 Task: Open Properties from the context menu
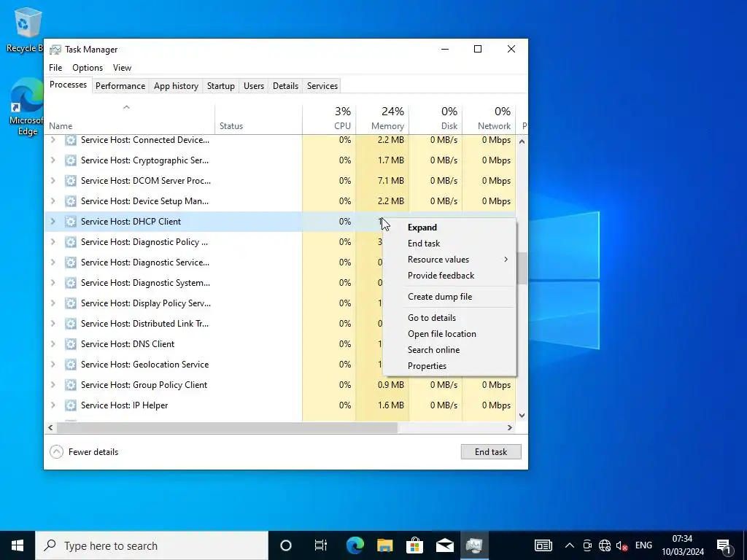point(449,366)
